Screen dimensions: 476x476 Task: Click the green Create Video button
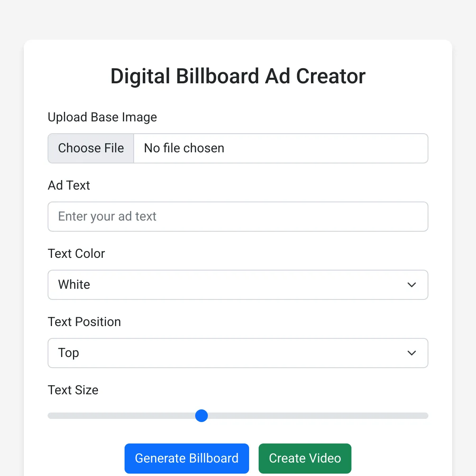[305, 459]
